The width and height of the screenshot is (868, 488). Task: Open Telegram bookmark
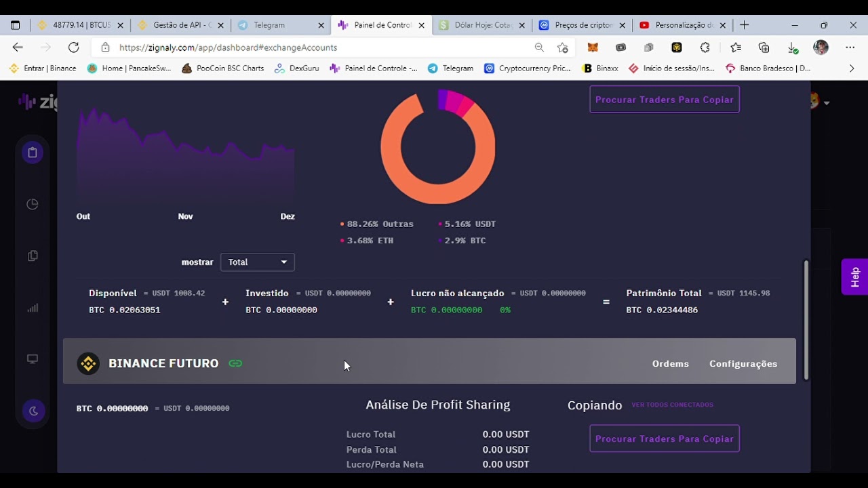point(450,68)
